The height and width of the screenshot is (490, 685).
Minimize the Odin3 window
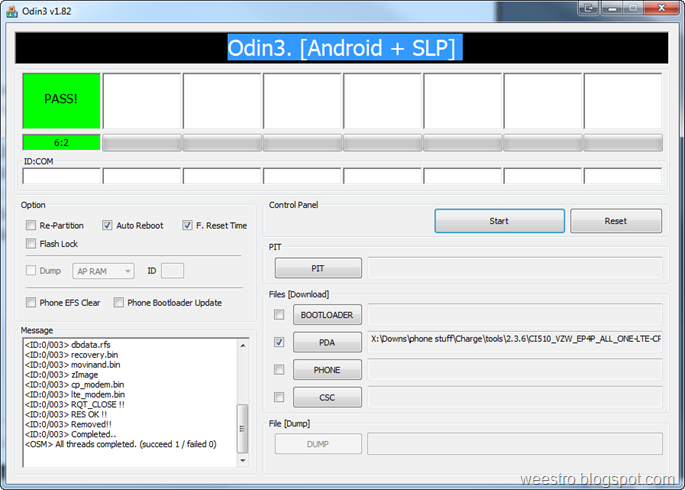[612, 8]
